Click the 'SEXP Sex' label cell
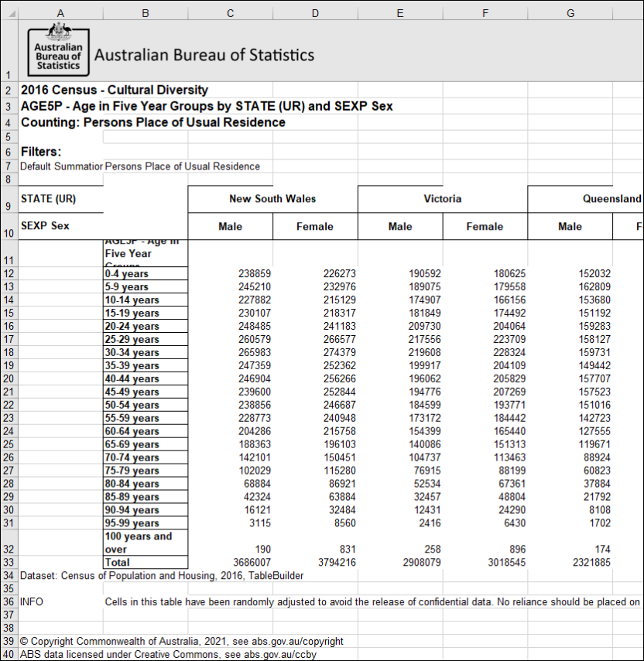Viewport: 644px width, 661px height. click(60, 226)
